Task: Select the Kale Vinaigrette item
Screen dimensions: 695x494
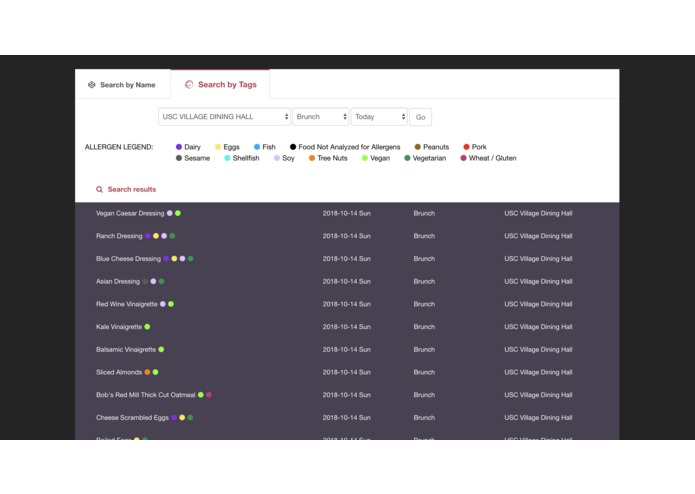Action: point(119,327)
